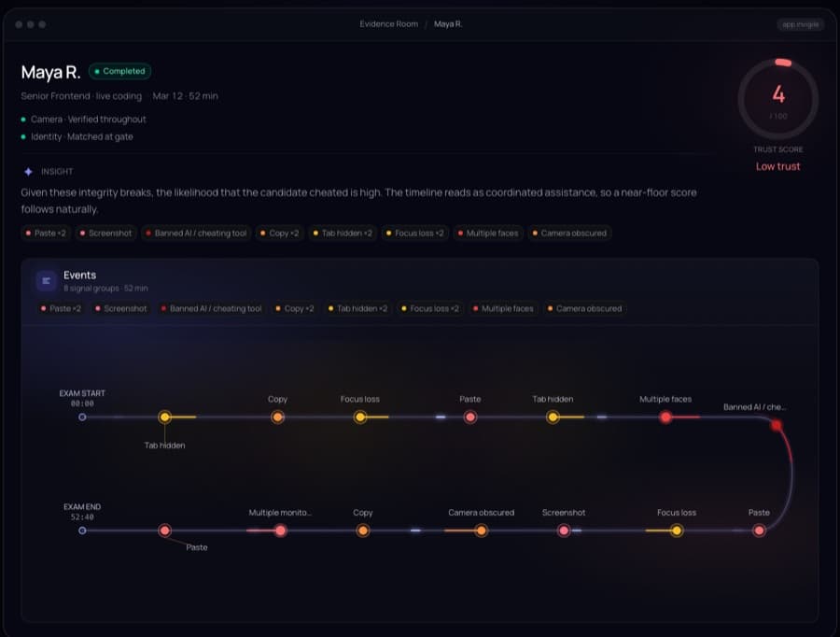Select first Tab hidden marker near exam start

click(165, 418)
